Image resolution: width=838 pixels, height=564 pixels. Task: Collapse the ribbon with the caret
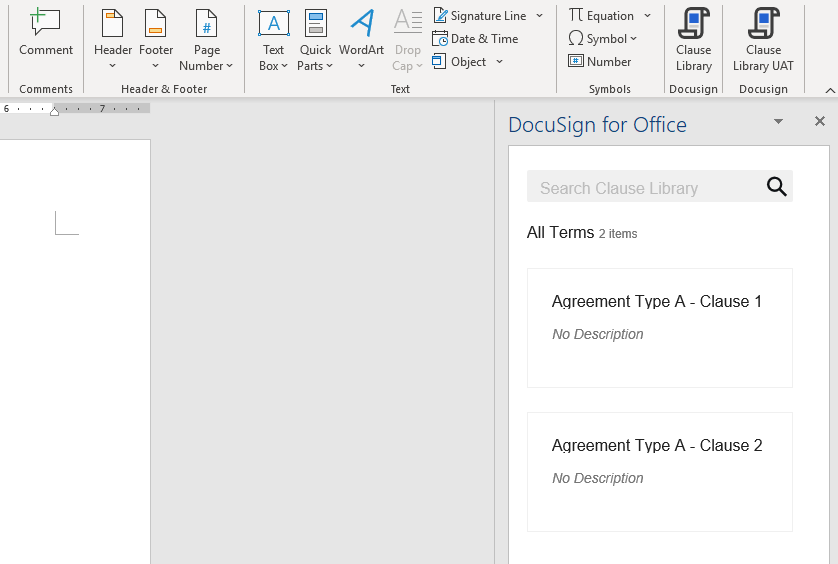829,90
